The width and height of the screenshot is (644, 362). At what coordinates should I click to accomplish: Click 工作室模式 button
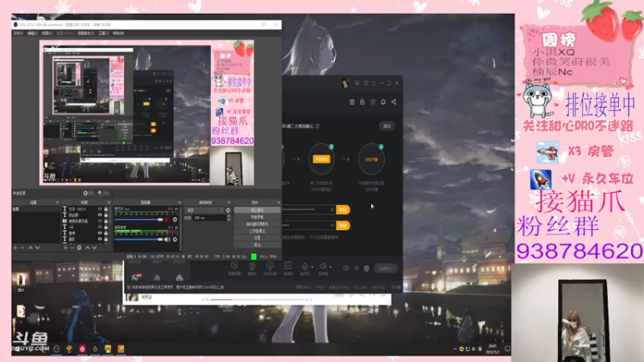coord(257,231)
